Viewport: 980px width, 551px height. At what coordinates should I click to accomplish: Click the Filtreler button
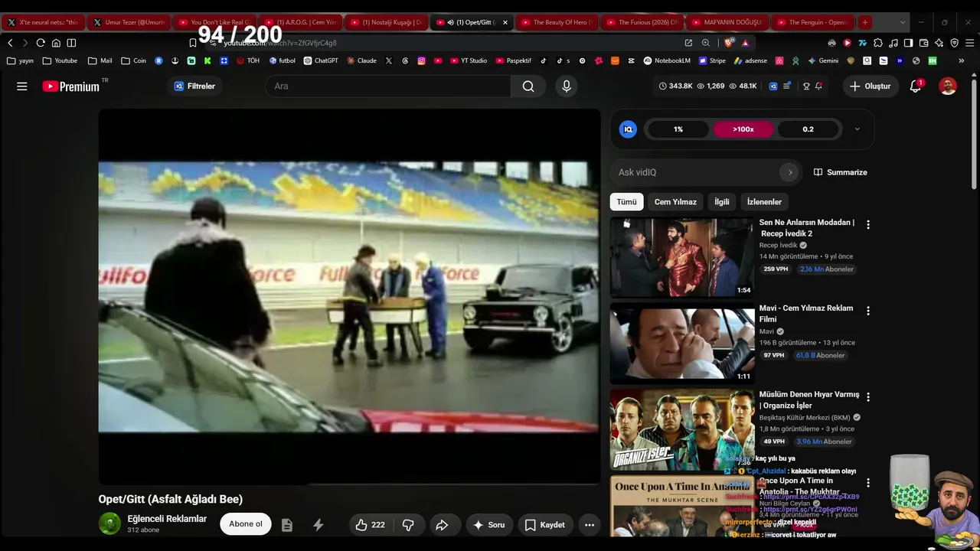pyautogui.click(x=194, y=86)
